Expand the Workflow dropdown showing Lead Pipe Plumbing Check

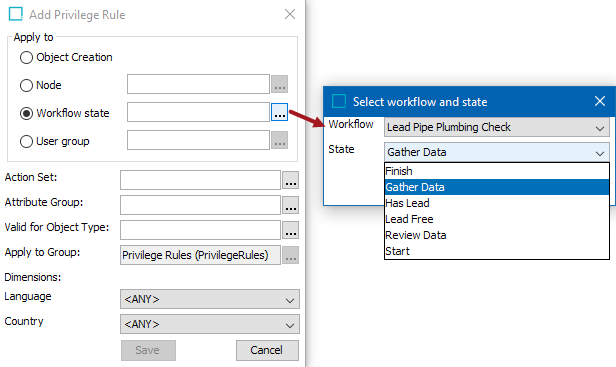pos(497,127)
